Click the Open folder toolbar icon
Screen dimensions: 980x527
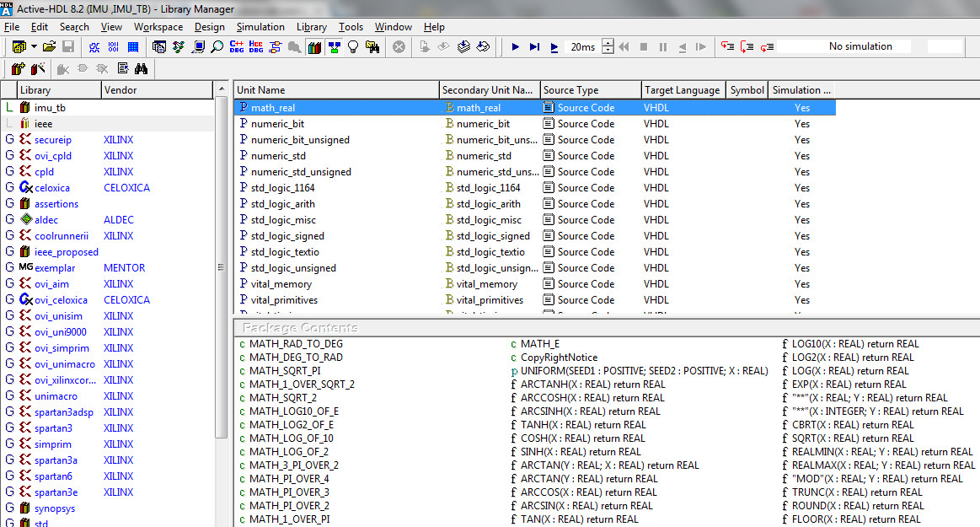50,46
